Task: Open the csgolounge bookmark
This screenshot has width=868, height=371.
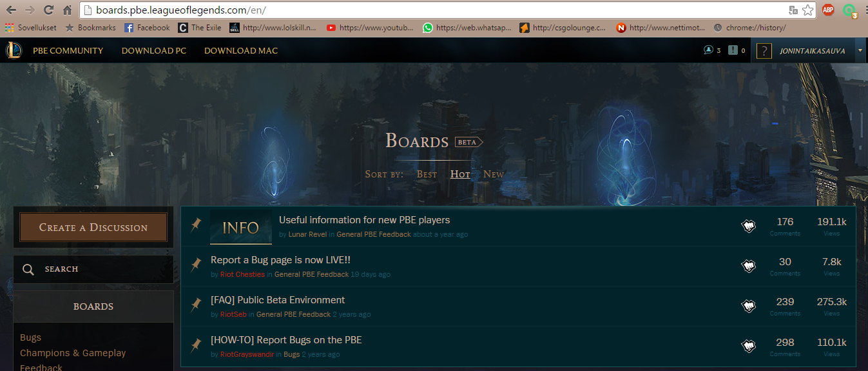Action: coord(563,28)
